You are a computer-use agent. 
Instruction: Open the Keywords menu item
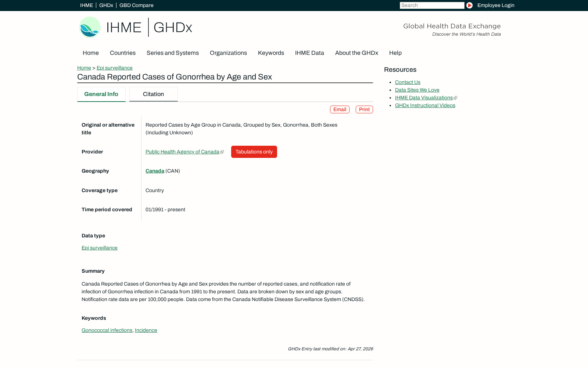click(x=271, y=53)
